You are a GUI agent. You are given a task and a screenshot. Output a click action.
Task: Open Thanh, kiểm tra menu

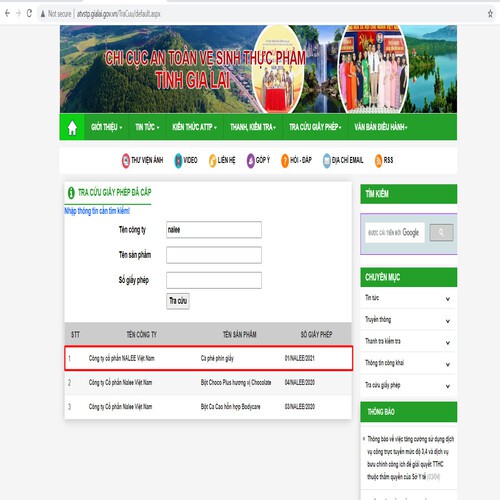tap(253, 127)
